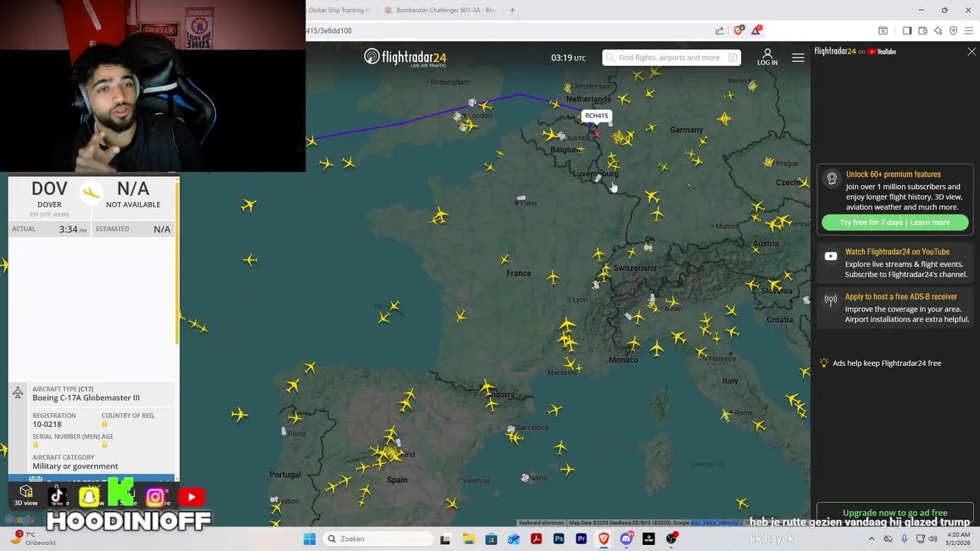980x551 pixels.
Task: Switch to Bombardier Challenger 601-3A tab
Action: click(x=439, y=10)
